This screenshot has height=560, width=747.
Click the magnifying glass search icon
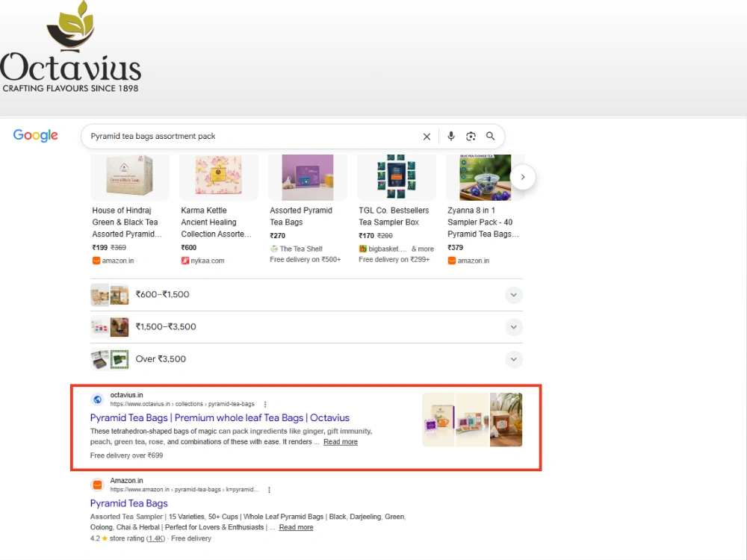coord(490,136)
